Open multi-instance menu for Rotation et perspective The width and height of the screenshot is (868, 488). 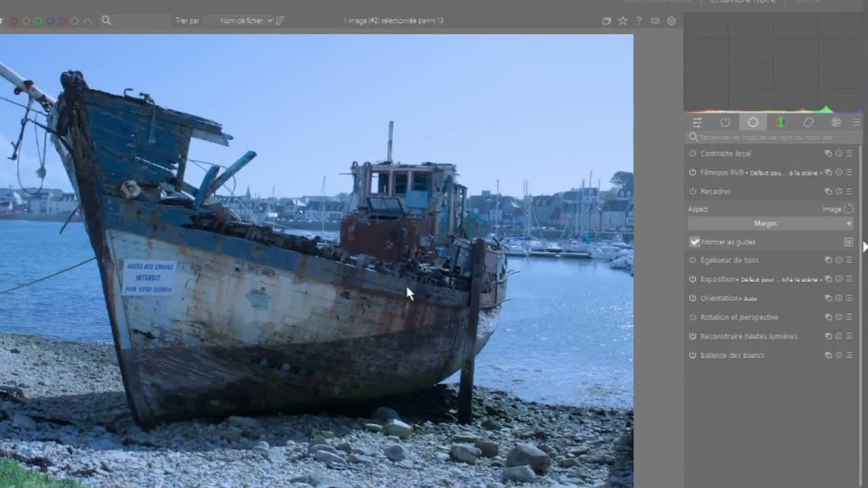pyautogui.click(x=828, y=317)
